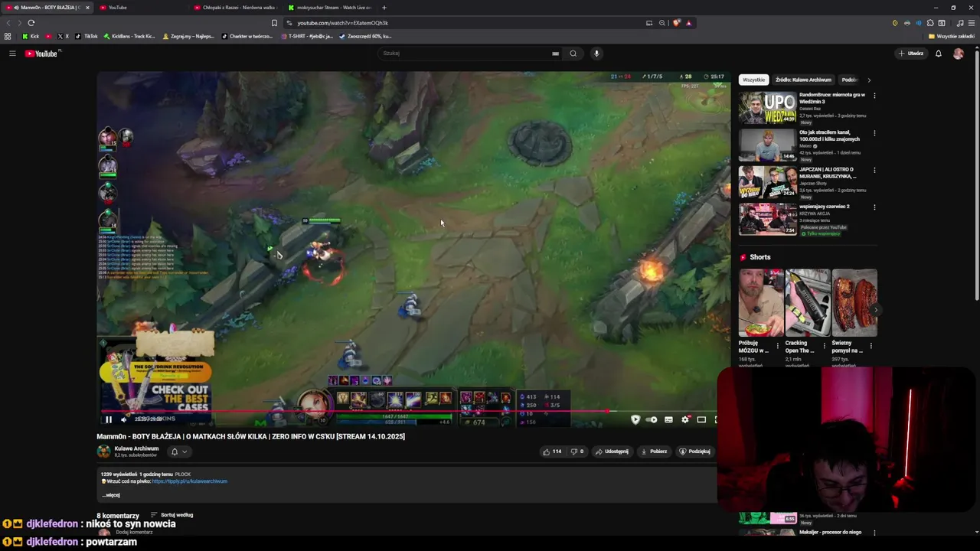The width and height of the screenshot is (980, 551).
Task: Expand description with ...więcej
Action: pyautogui.click(x=111, y=495)
